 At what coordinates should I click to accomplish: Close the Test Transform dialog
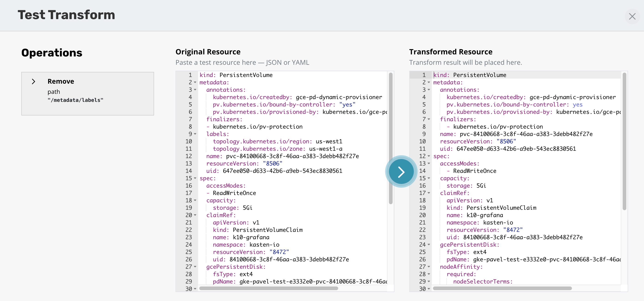632,17
